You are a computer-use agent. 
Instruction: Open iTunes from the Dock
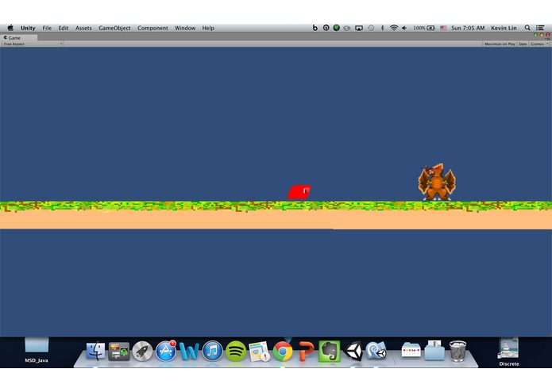tap(212, 351)
